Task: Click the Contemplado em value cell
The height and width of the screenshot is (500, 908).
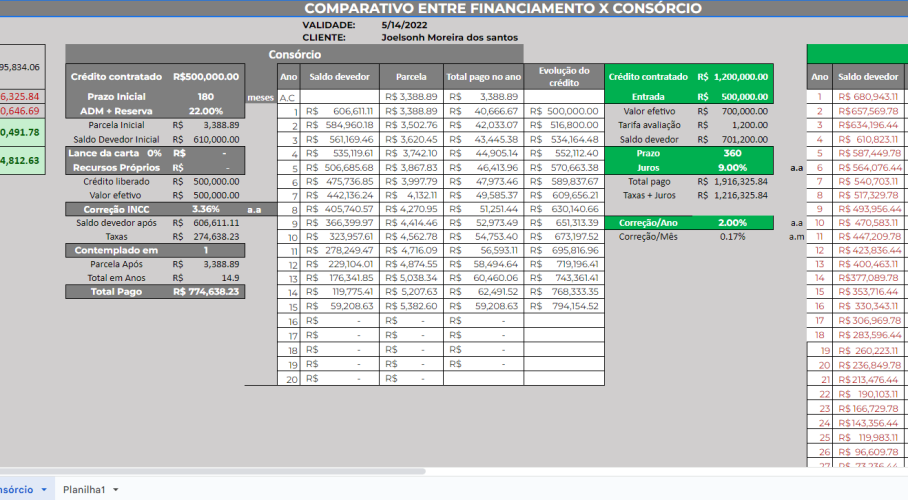Action: point(205,250)
